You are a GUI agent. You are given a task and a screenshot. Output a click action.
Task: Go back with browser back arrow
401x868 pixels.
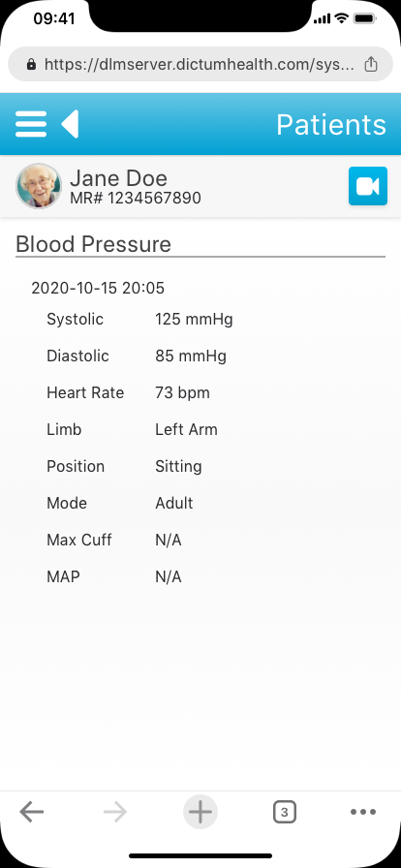[x=32, y=812]
